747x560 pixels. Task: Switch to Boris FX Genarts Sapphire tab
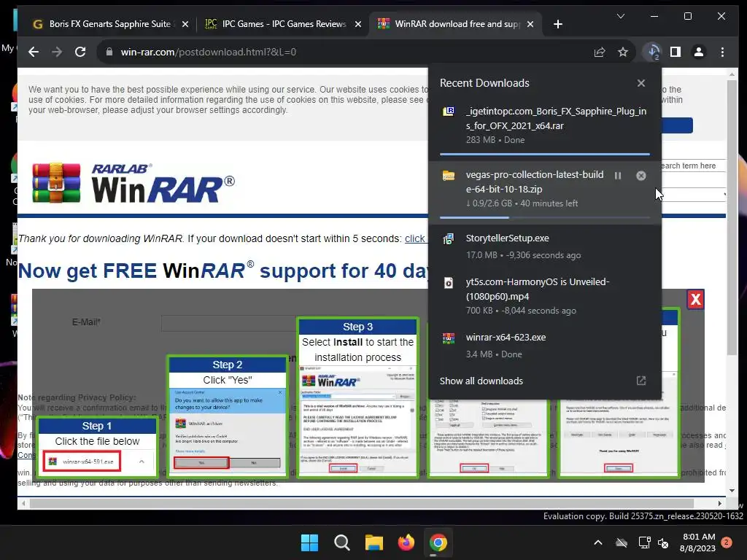(110, 24)
